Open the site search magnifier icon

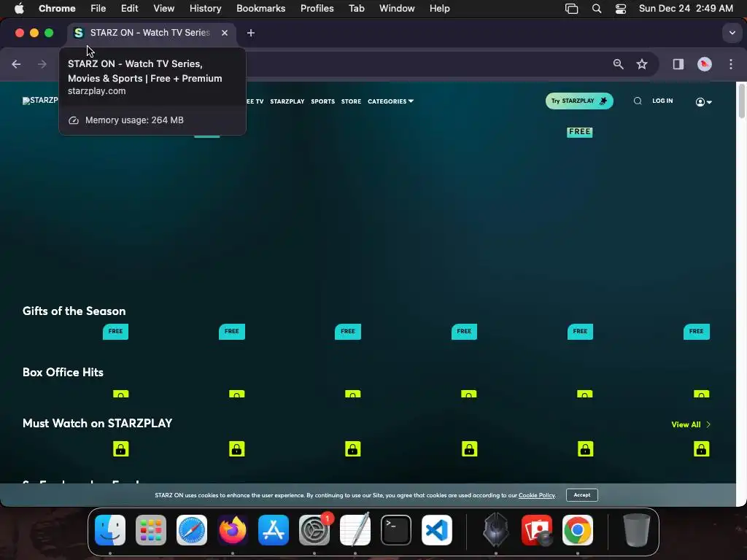tap(638, 101)
